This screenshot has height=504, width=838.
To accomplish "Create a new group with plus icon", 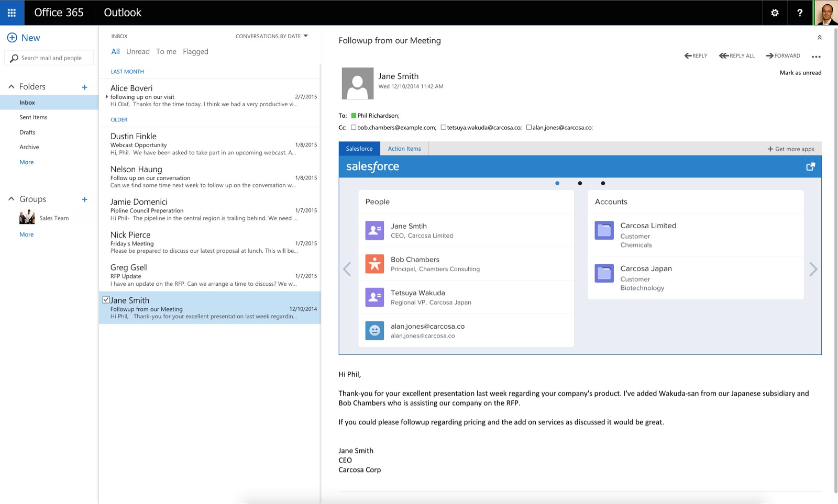I will (x=84, y=199).
